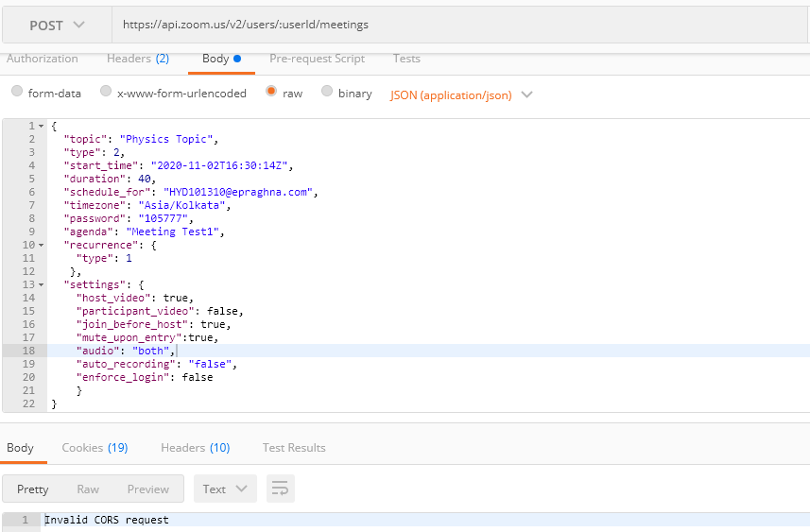Open the Text format dropdown
This screenshot has width=810, height=532.
(x=225, y=489)
